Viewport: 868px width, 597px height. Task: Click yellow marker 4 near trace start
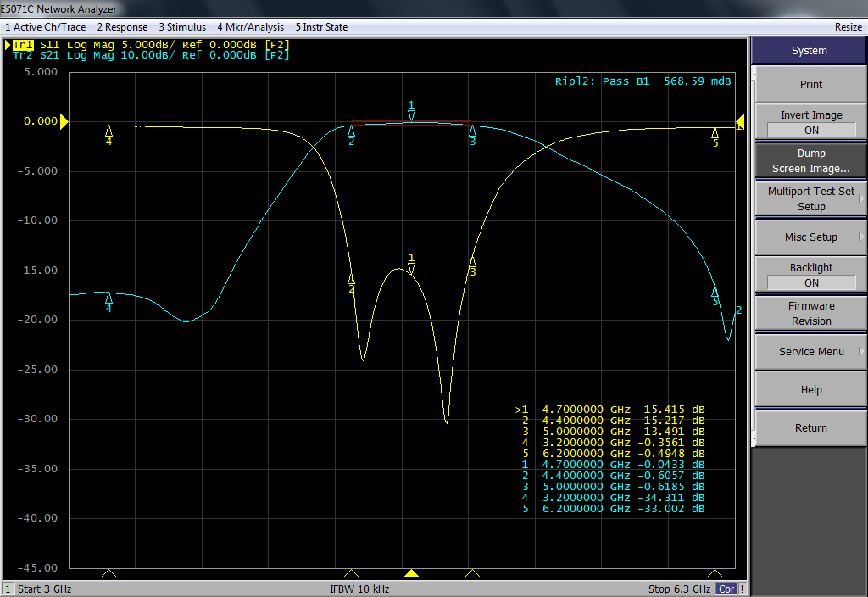click(x=108, y=131)
